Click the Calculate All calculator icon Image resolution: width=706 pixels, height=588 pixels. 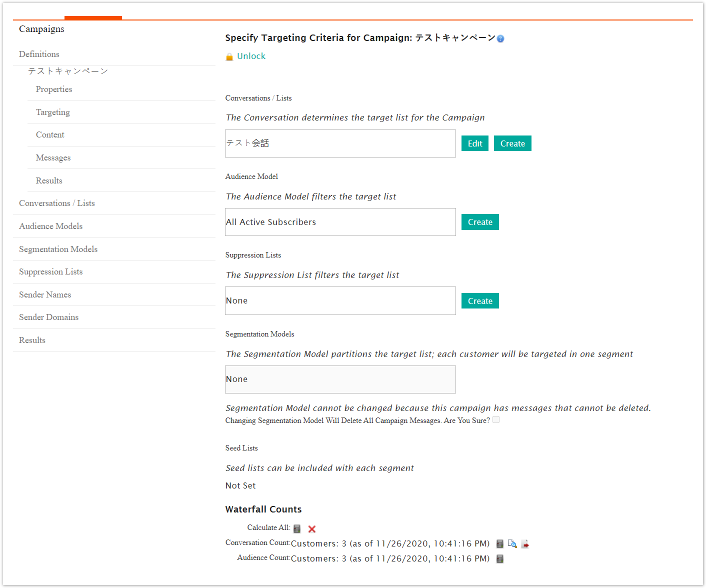click(297, 528)
